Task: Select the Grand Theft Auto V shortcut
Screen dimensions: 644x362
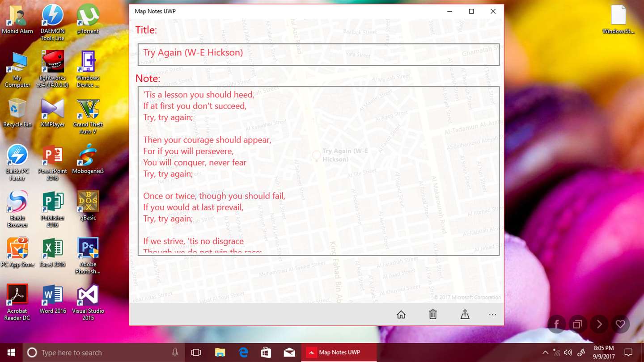Action: (88, 116)
